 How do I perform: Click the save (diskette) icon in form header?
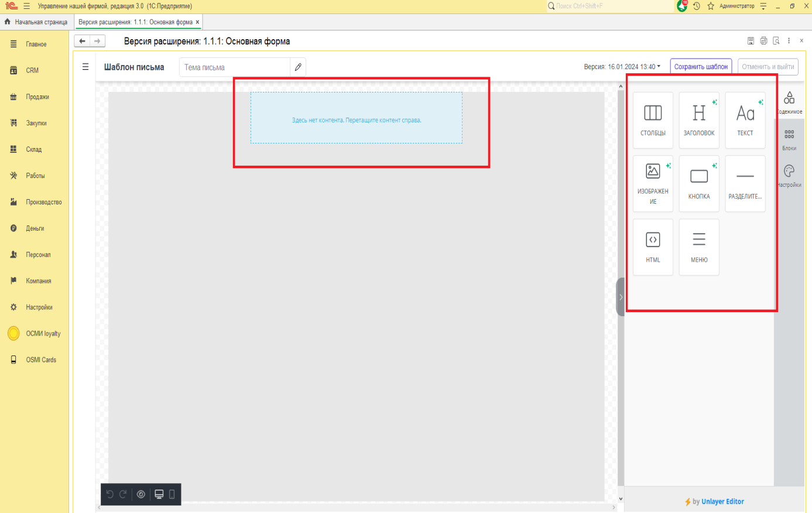point(751,41)
